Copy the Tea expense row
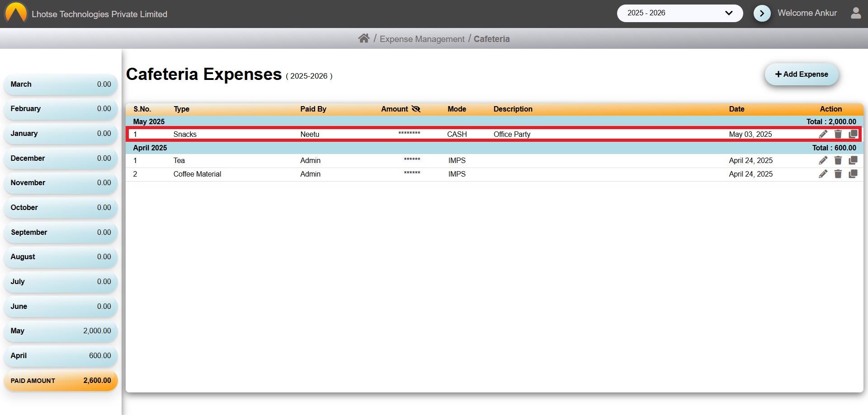 (853, 160)
